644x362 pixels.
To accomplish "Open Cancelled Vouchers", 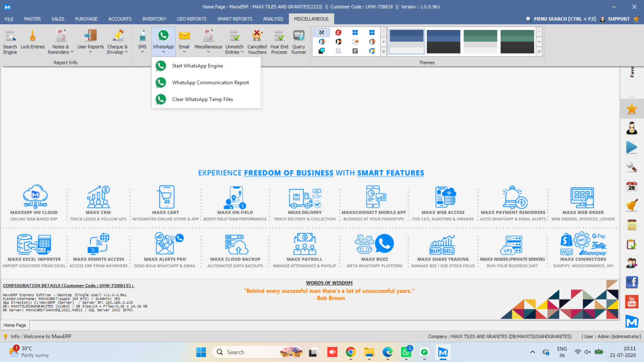I will coord(257,42).
